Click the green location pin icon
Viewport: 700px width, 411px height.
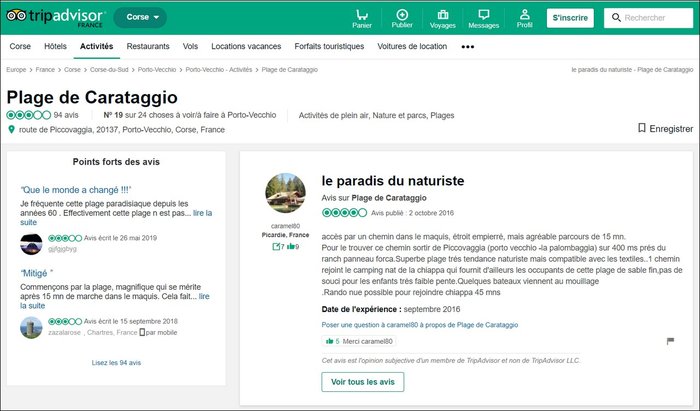click(x=12, y=129)
